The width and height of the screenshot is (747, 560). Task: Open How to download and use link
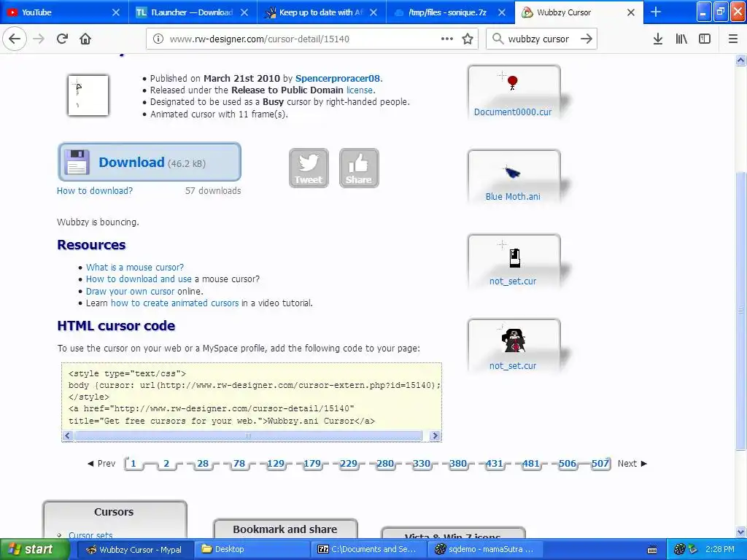pyautogui.click(x=139, y=279)
